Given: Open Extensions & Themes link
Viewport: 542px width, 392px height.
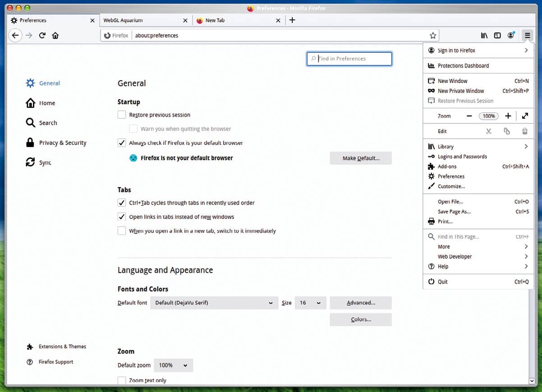Looking at the screenshot, I should tap(56, 346).
